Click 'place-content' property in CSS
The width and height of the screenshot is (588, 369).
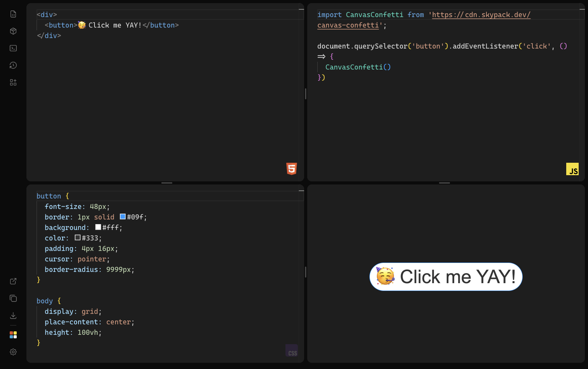(x=71, y=322)
